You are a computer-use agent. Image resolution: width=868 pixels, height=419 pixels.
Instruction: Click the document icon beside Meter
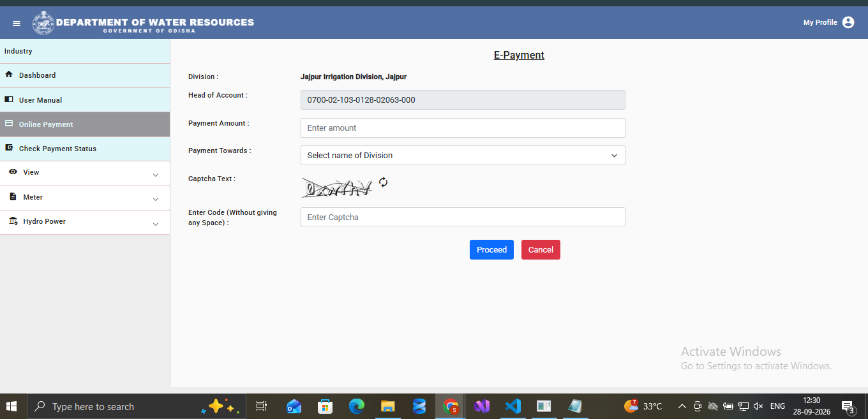point(13,197)
